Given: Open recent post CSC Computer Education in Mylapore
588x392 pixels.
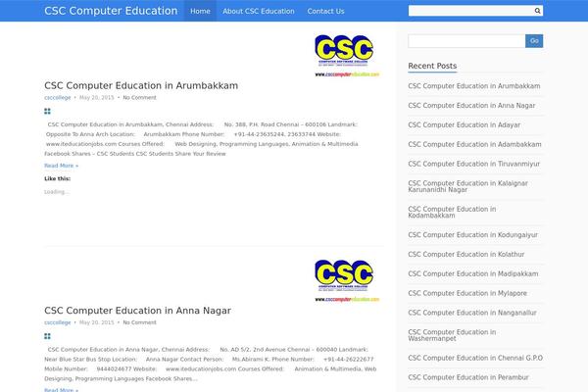Looking at the screenshot, I should point(467,293).
